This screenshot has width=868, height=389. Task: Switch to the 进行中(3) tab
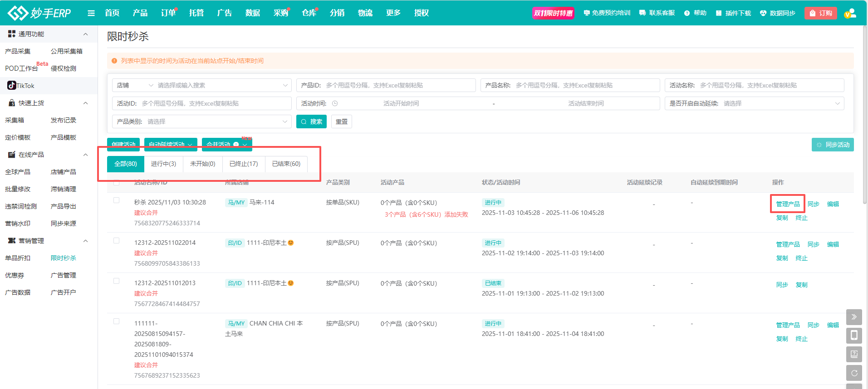pos(163,164)
